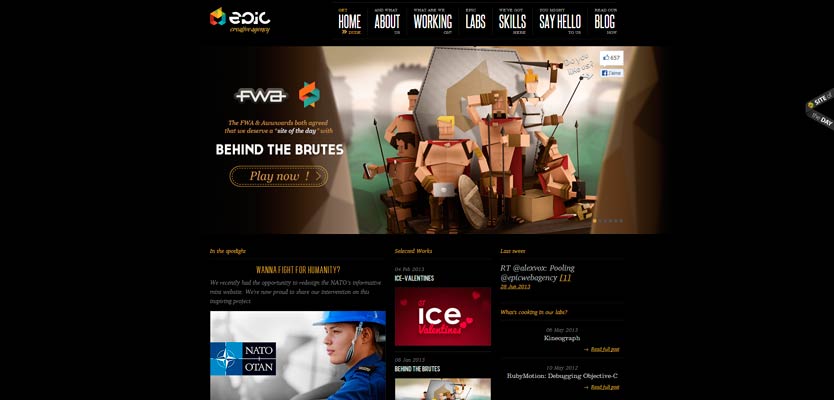Read full post for Kineograph
This screenshot has width=834, height=400.
click(x=604, y=349)
